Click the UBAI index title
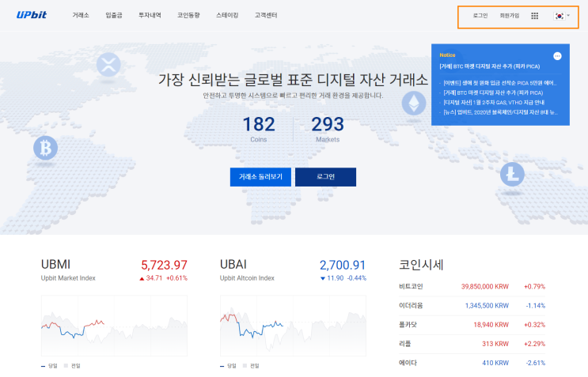Screen dimensions: 588x377 233,265
